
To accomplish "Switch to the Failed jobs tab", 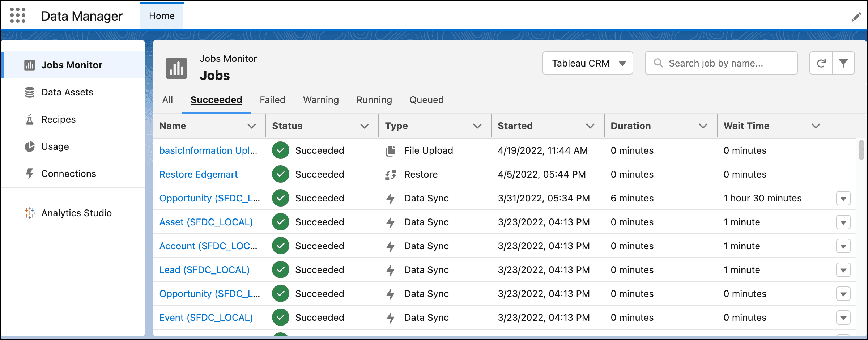I will [272, 100].
